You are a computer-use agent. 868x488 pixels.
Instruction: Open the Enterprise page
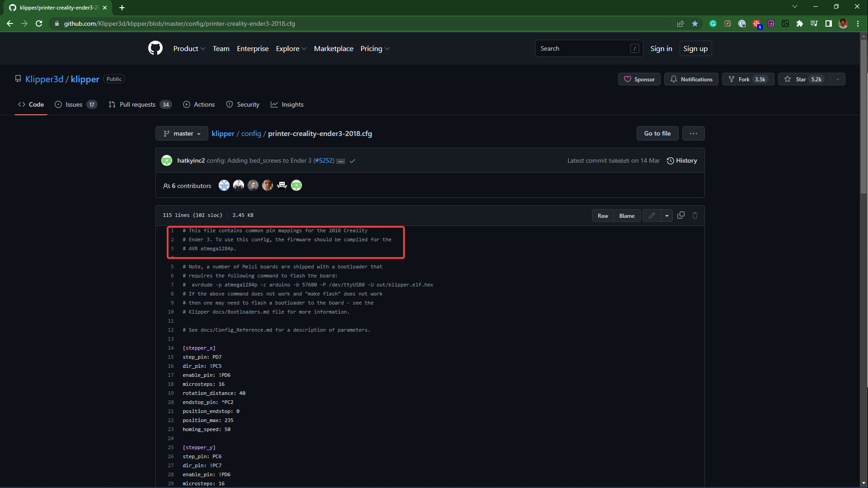tap(253, 48)
